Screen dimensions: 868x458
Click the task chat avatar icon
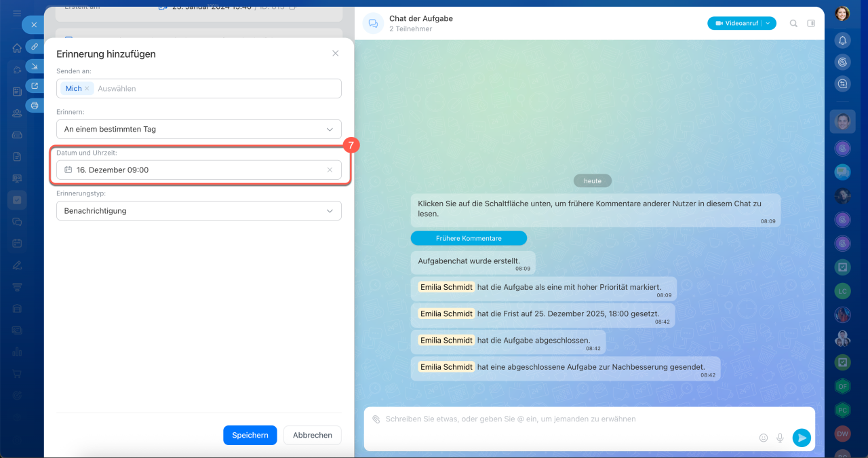[373, 24]
